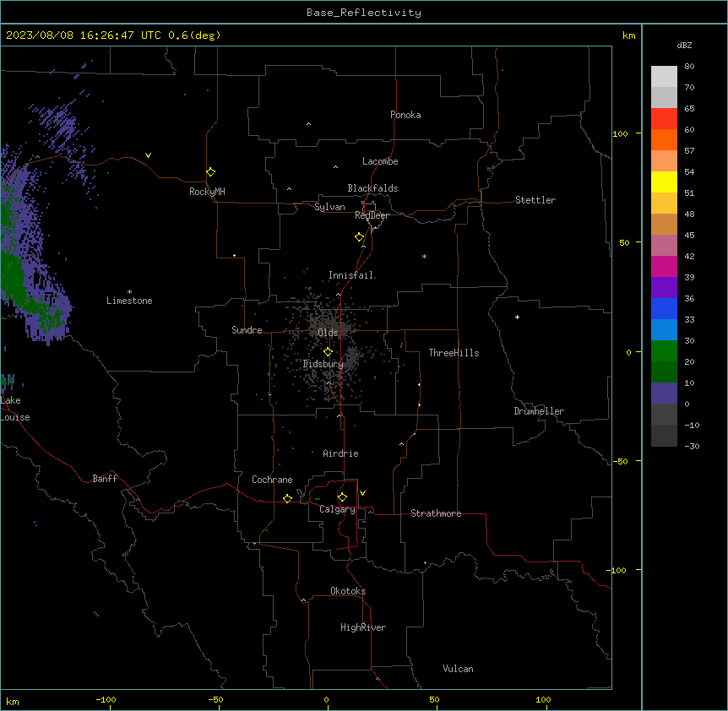
Task: Select the magenta swatch at 42 dBZ
Action: [664, 266]
